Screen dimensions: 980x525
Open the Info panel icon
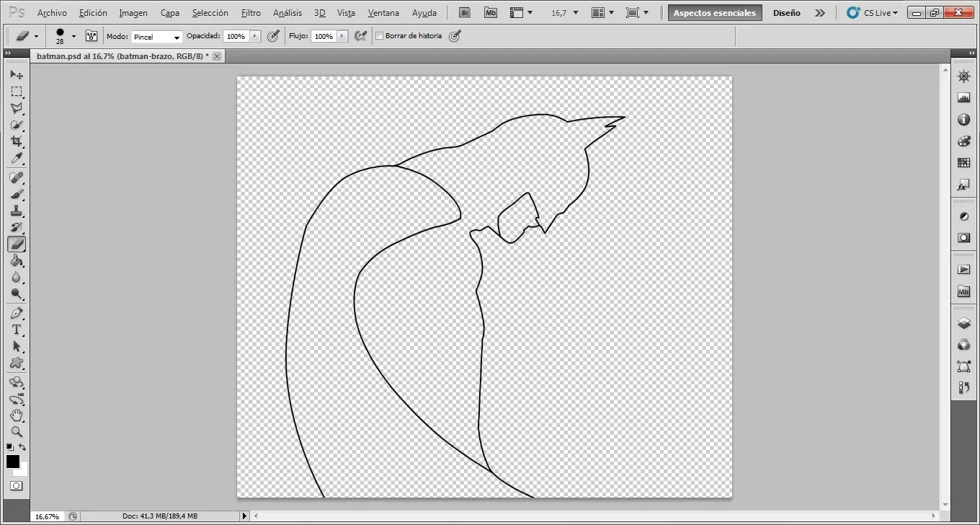[x=963, y=120]
